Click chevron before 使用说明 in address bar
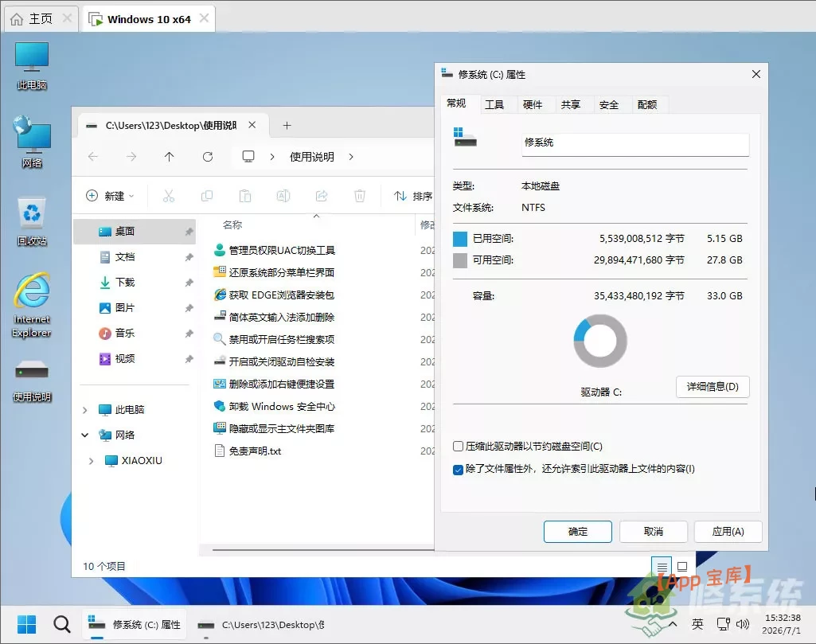Viewport: 816px width, 644px height. [272, 157]
